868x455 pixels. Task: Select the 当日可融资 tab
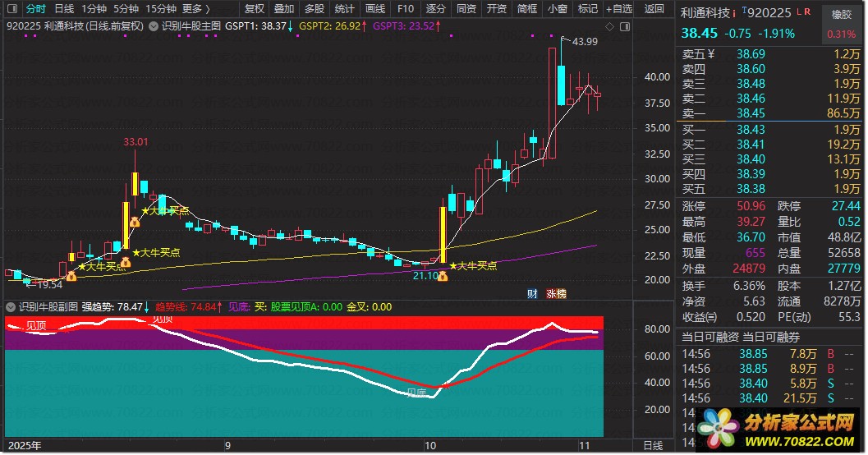tap(710, 337)
